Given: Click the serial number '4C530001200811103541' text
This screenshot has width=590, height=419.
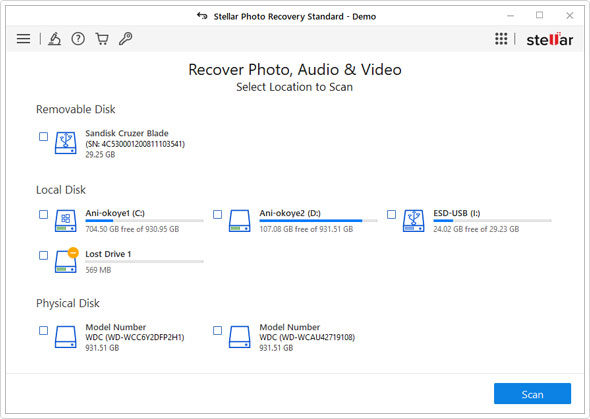Looking at the screenshot, I should (x=143, y=144).
